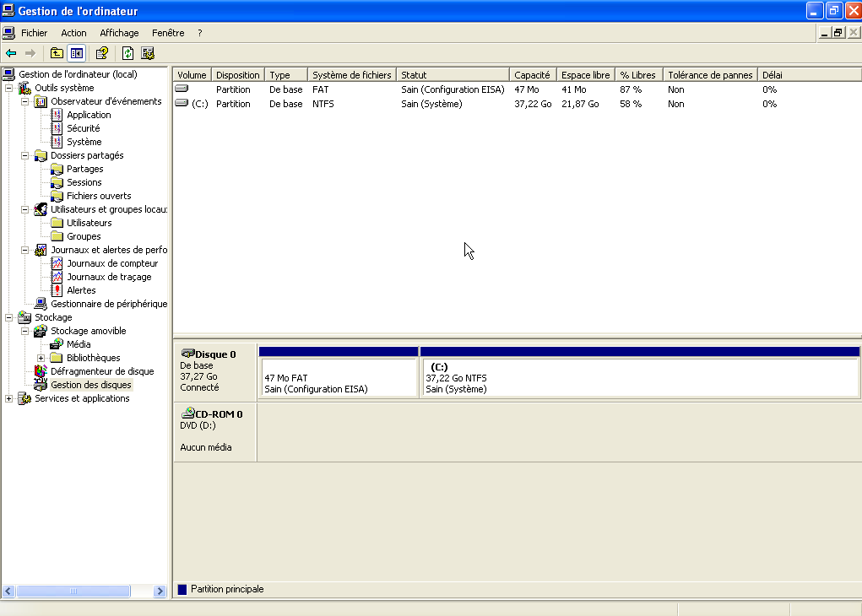Image resolution: width=862 pixels, height=616 pixels.
Task: Click the Sessions folder icon
Action: [x=57, y=182]
